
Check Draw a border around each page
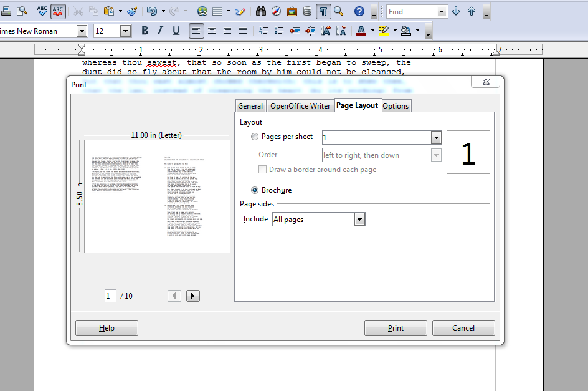coord(262,170)
